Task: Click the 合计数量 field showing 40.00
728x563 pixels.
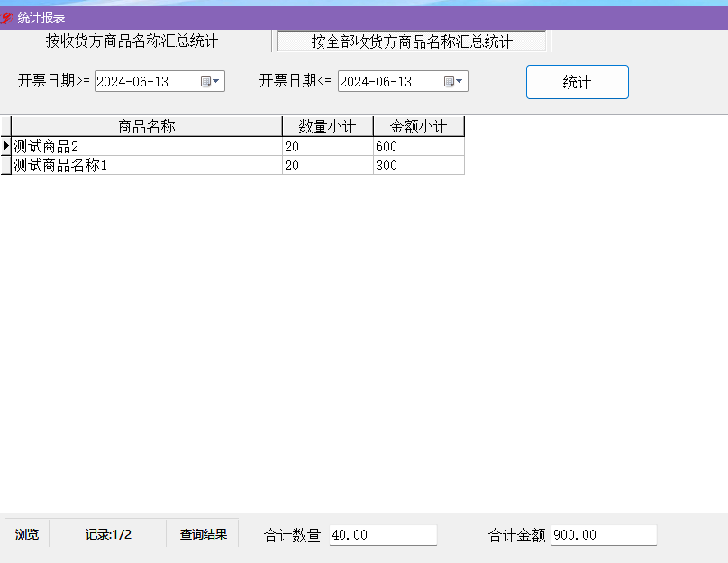Action: click(383, 535)
